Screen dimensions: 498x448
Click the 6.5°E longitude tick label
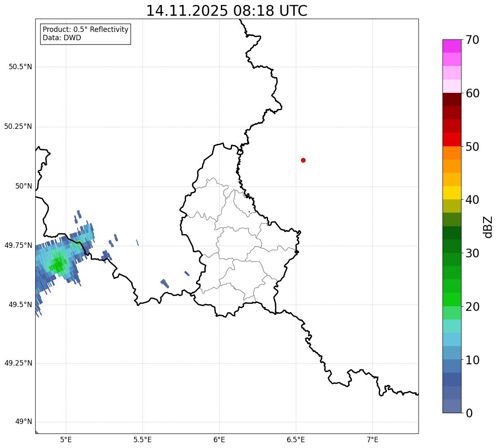[x=296, y=439]
